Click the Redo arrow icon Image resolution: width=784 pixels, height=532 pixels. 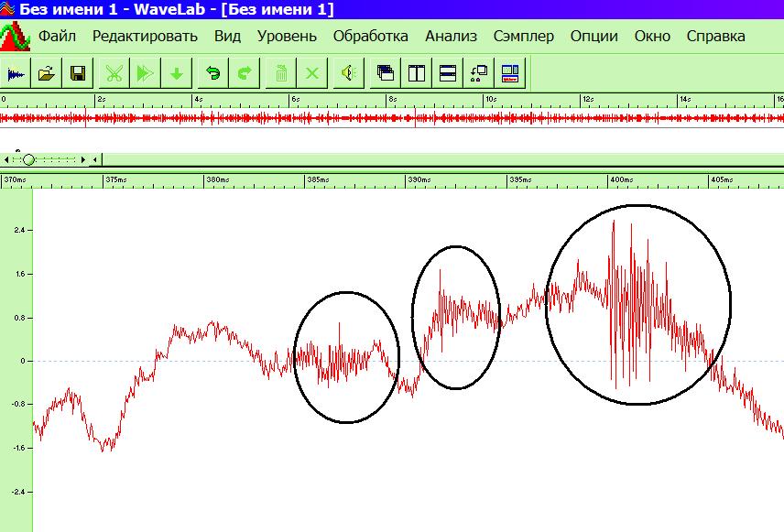(244, 73)
